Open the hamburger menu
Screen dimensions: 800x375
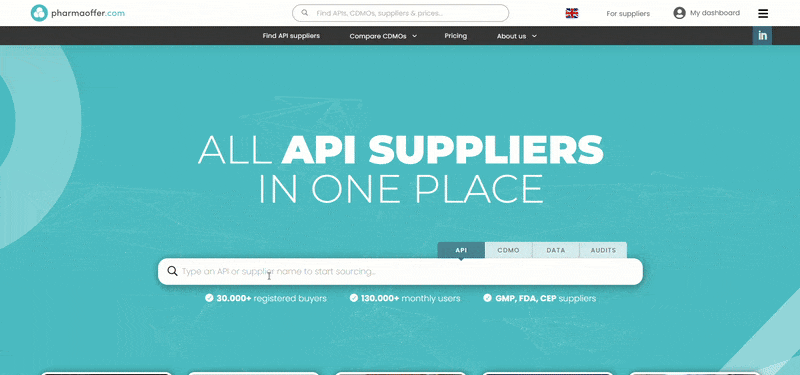click(763, 13)
